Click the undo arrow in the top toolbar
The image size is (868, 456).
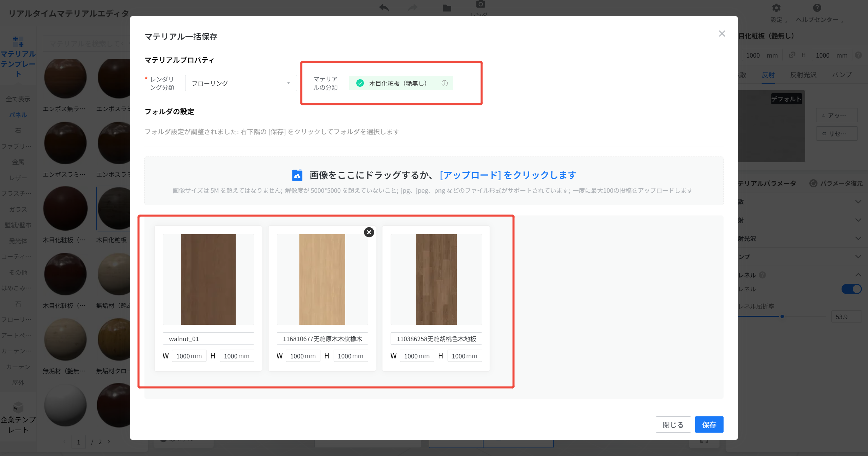(x=384, y=7)
